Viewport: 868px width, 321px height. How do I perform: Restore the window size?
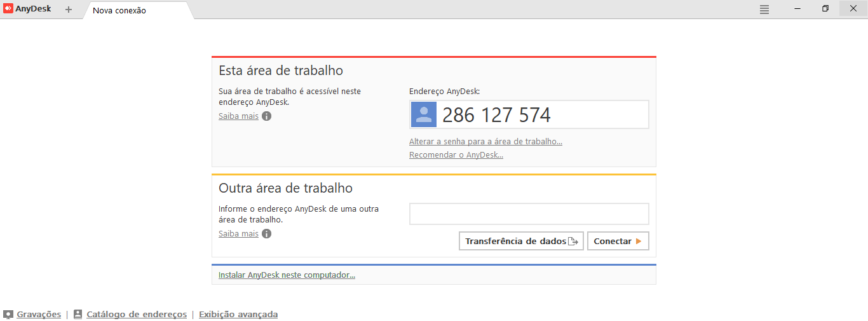pos(825,9)
